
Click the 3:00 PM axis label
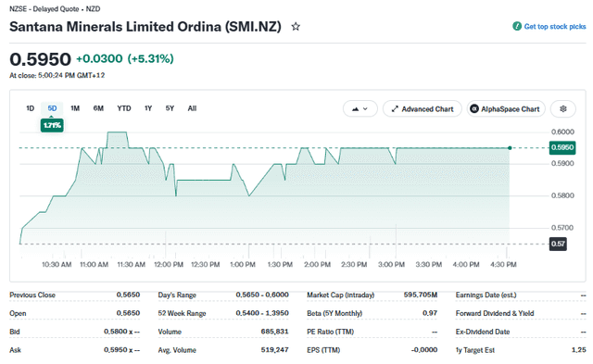coord(391,265)
